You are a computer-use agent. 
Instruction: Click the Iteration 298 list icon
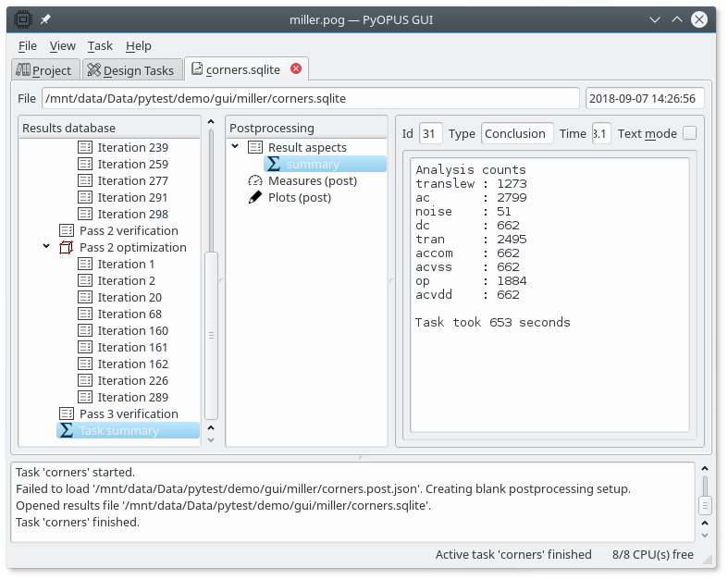[85, 215]
